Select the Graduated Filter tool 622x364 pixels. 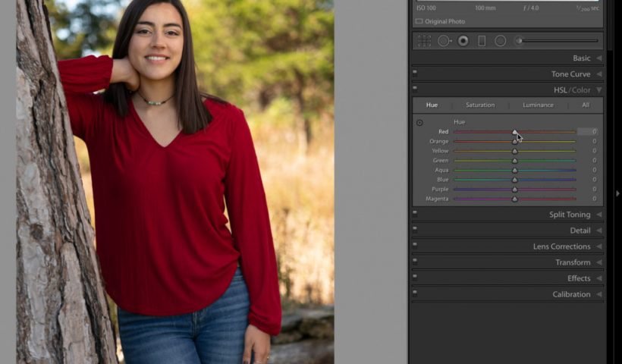(482, 41)
